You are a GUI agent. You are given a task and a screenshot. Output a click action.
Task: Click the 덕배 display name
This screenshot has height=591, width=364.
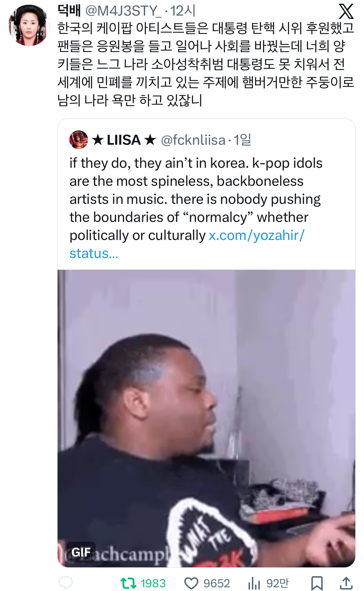pos(69,11)
